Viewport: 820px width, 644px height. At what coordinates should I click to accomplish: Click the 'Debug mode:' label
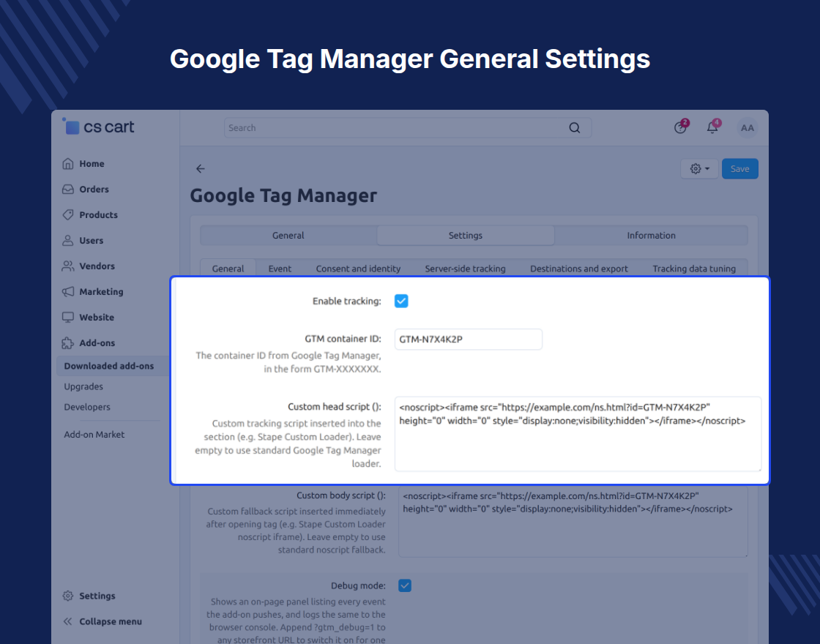click(358, 585)
